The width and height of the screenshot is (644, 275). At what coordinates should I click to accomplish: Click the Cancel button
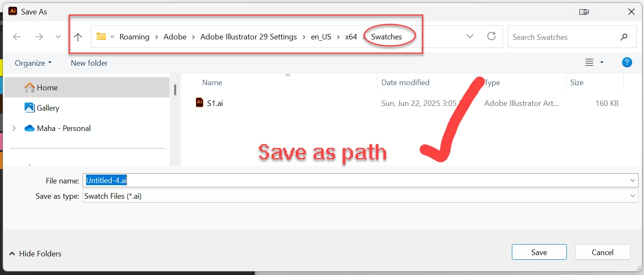(x=602, y=252)
